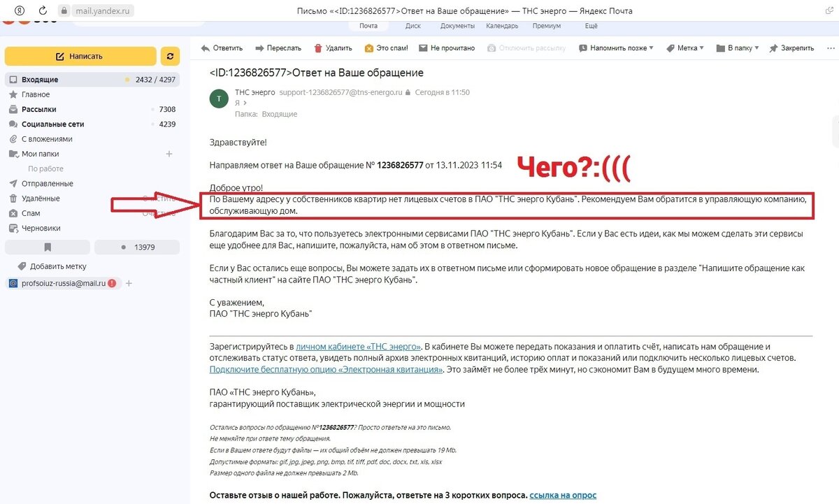Open the По работе subfolder
This screenshot has width=839, height=504.
pyautogui.click(x=45, y=168)
